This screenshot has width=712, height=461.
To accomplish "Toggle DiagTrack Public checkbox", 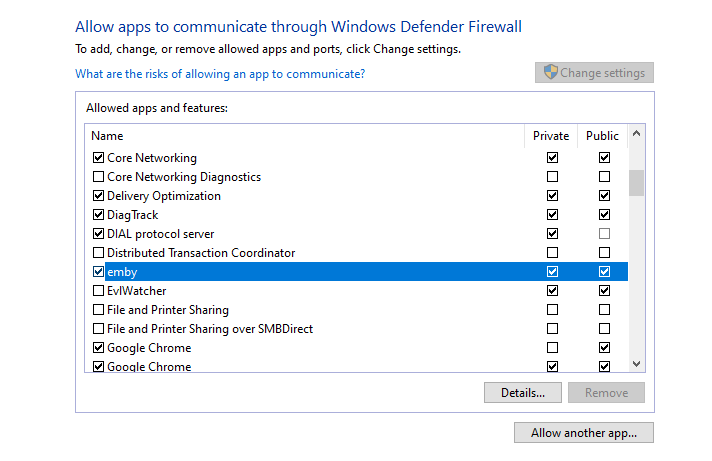I will (604, 215).
